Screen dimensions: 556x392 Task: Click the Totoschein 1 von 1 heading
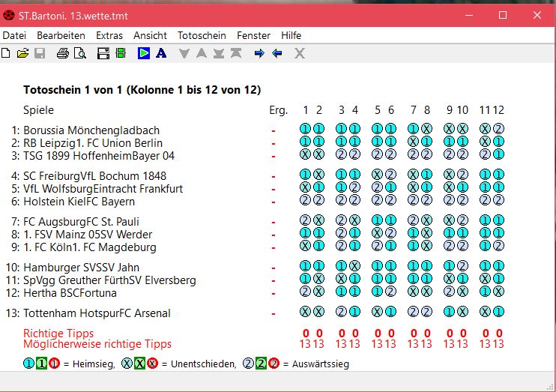click(x=142, y=90)
